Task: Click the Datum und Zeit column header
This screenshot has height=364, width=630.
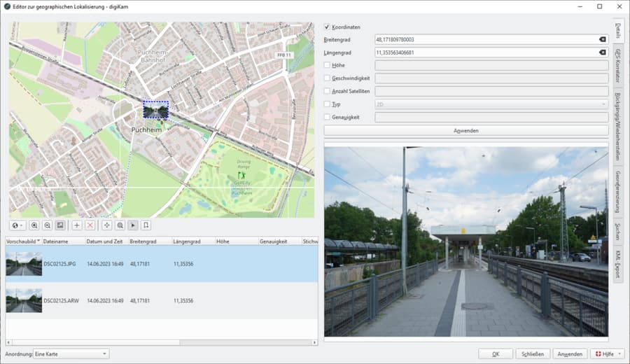Action: click(106, 241)
